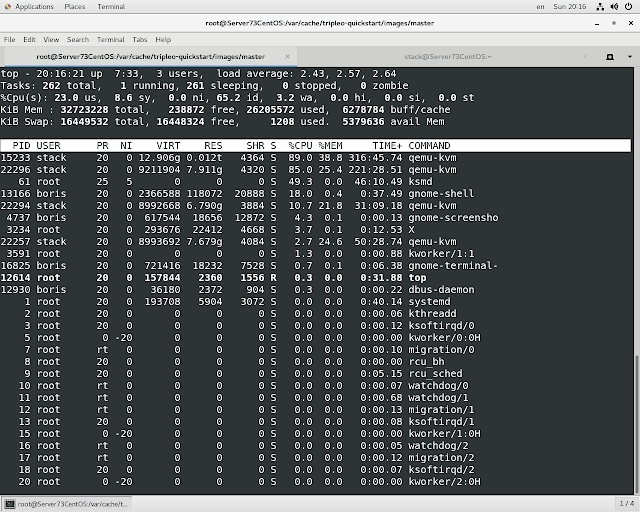Click the dbus-daemon process row

[315, 290]
